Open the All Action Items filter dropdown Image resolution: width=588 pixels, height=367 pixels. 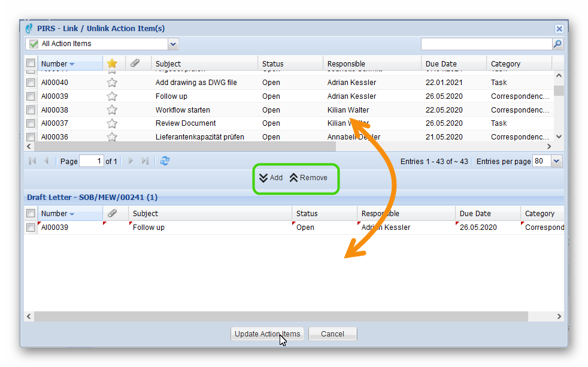point(173,44)
